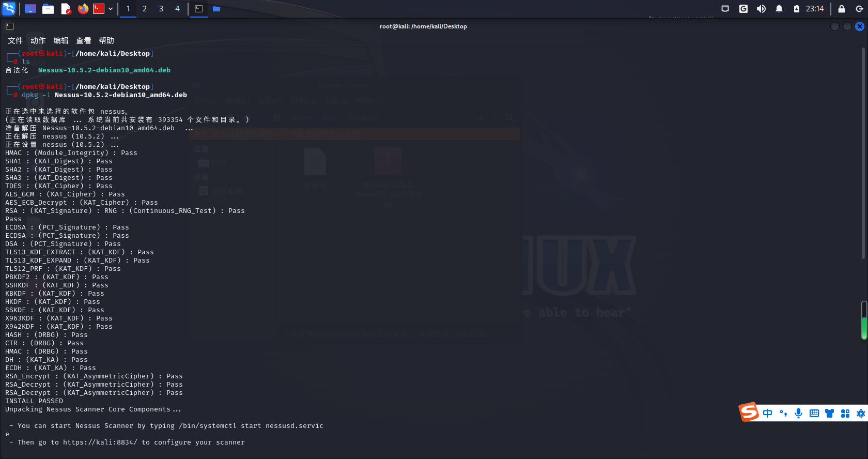Select the file manager window in taskbar
868x459 pixels.
point(216,9)
